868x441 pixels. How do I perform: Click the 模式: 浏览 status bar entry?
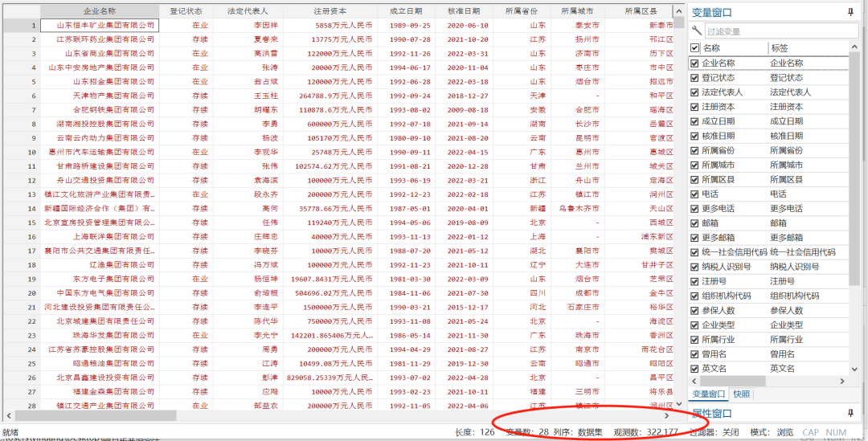(x=772, y=432)
